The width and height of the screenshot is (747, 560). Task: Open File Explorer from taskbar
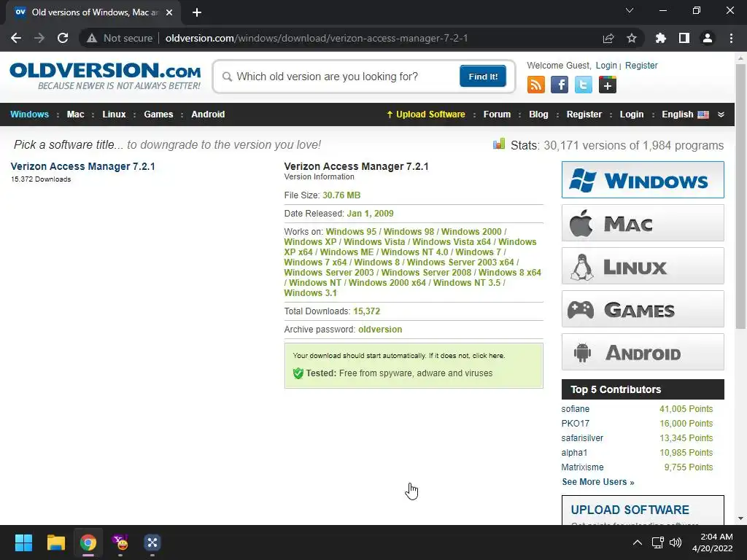point(55,542)
